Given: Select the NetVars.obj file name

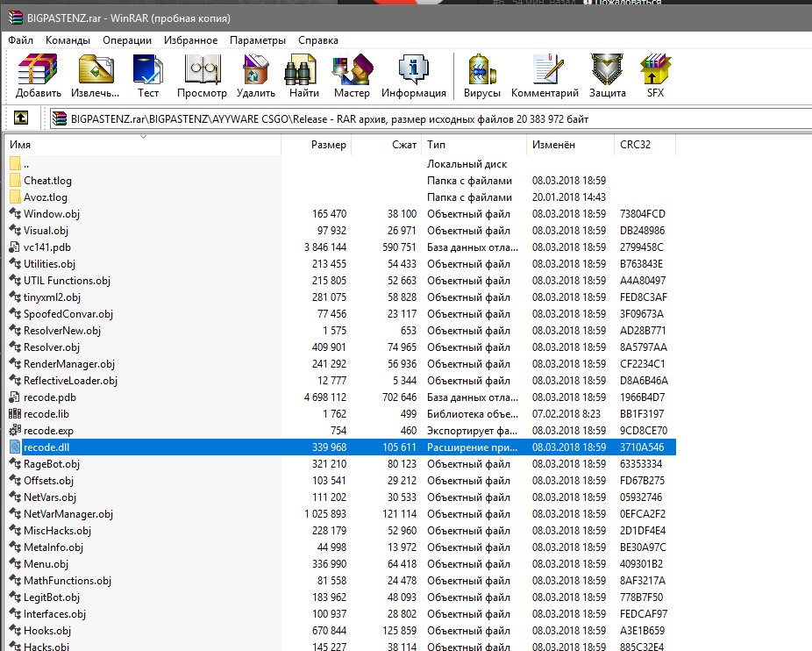Looking at the screenshot, I should [x=50, y=497].
